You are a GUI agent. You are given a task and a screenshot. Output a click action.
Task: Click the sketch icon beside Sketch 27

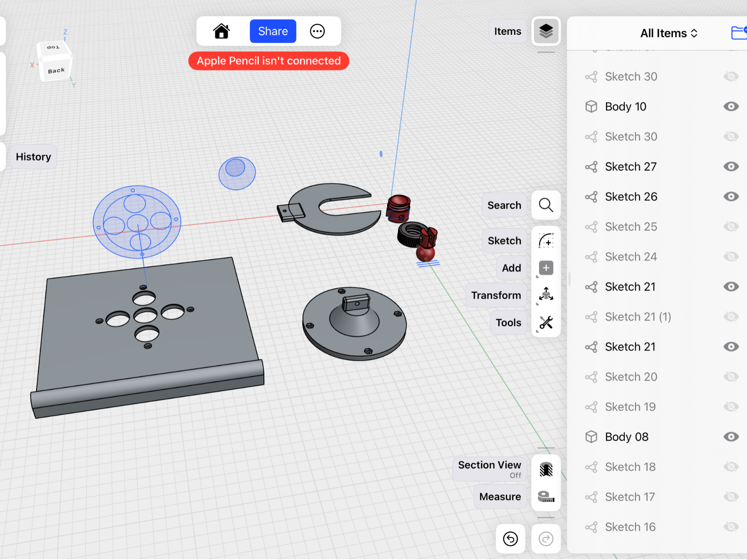[x=591, y=167]
